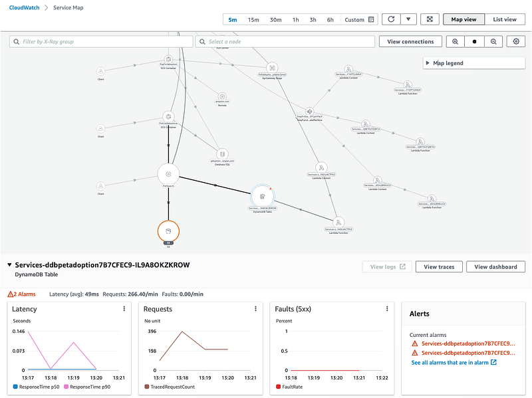Toggle FaultRate legend swatch
The height and width of the screenshot is (398, 532).
coord(278,387)
